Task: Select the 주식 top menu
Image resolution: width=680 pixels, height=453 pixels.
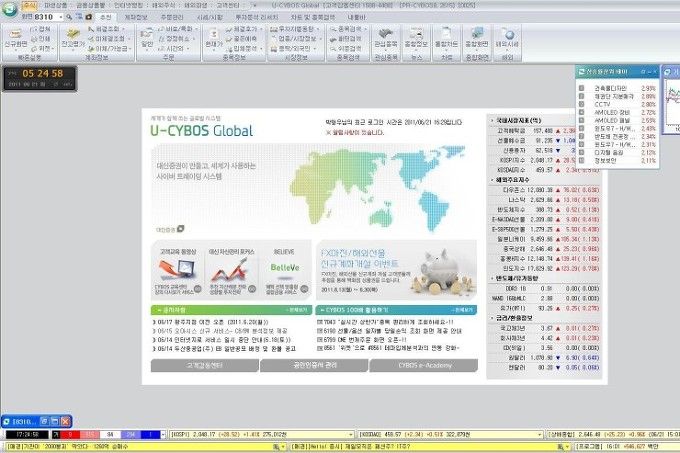Action: (x=29, y=6)
